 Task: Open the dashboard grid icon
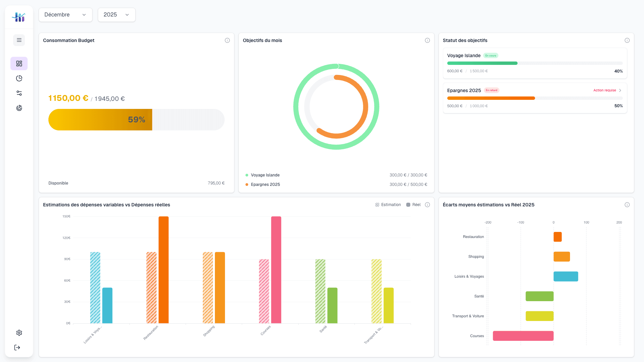(19, 64)
